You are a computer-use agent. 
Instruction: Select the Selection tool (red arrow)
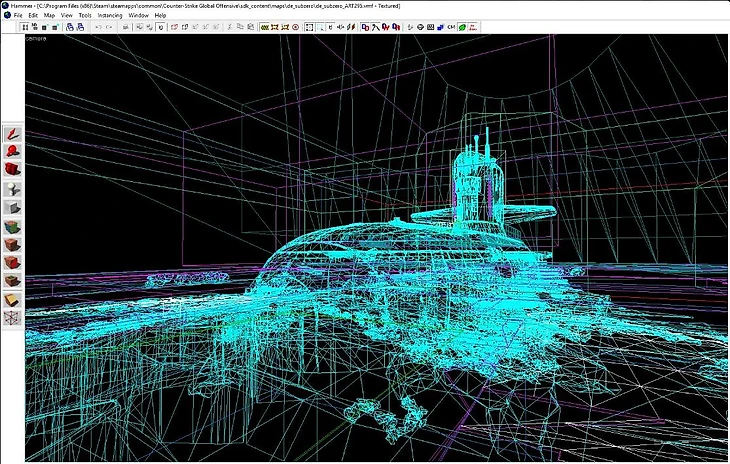pos(12,133)
